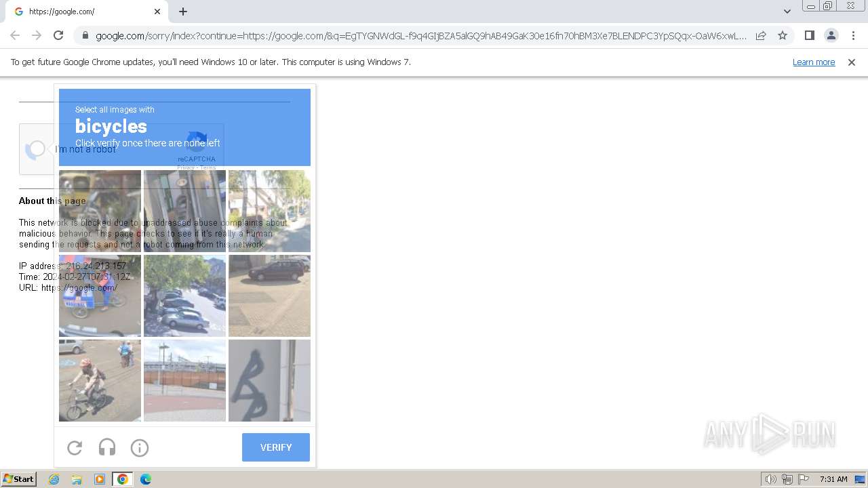Select the house with palm tree tile
Image resolution: width=868 pixels, height=488 pixels.
click(x=269, y=211)
